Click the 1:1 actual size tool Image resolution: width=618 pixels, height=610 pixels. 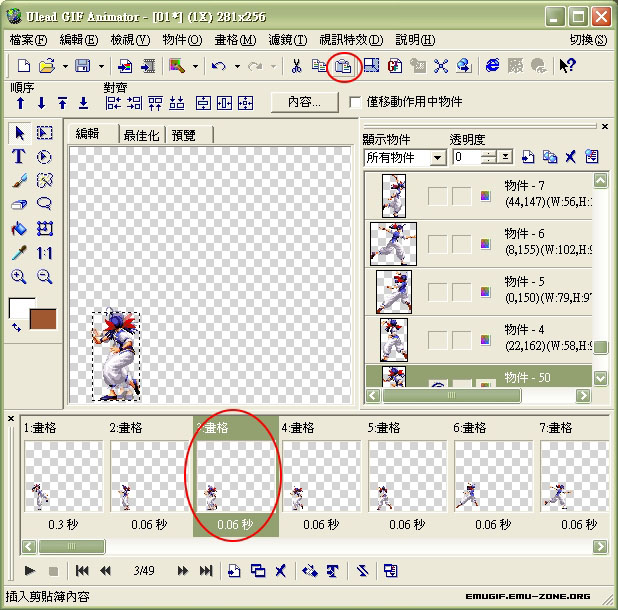point(45,253)
